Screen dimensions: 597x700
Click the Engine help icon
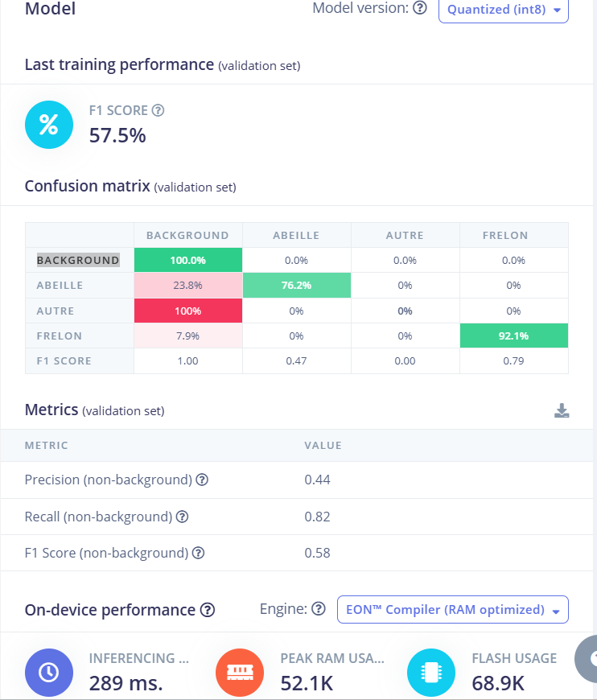click(x=319, y=609)
